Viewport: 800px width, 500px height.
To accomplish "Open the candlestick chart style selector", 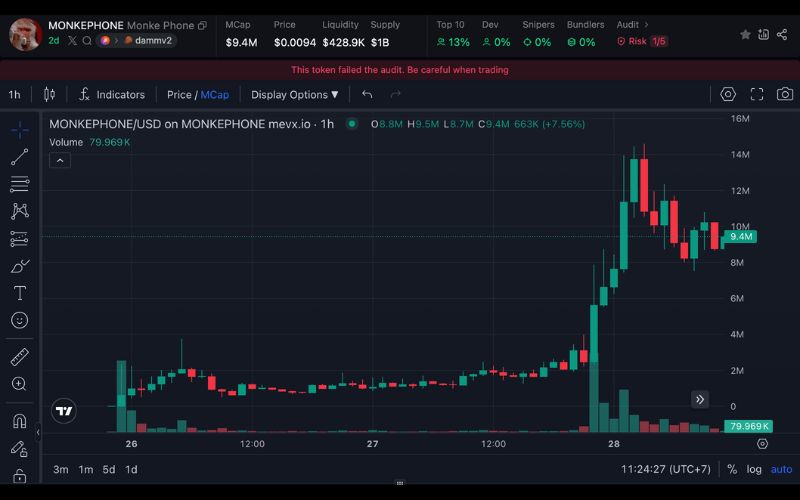I will point(49,94).
